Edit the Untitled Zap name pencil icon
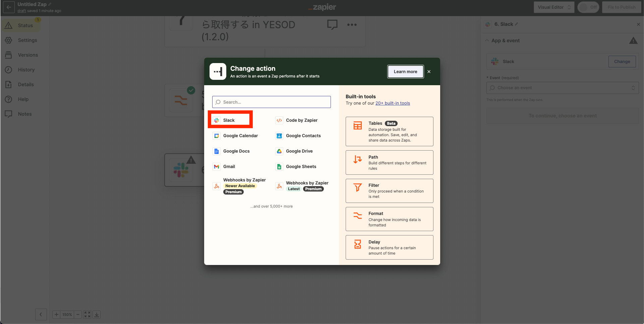Image resolution: width=644 pixels, height=324 pixels. 50,4
